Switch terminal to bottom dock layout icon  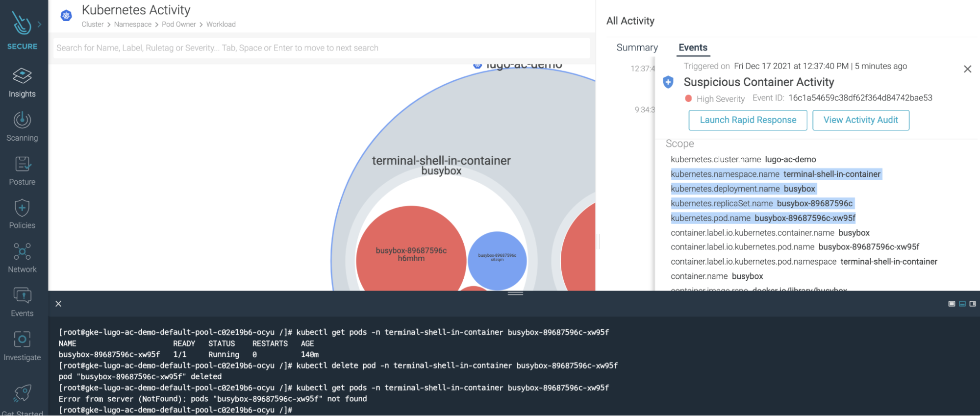962,304
